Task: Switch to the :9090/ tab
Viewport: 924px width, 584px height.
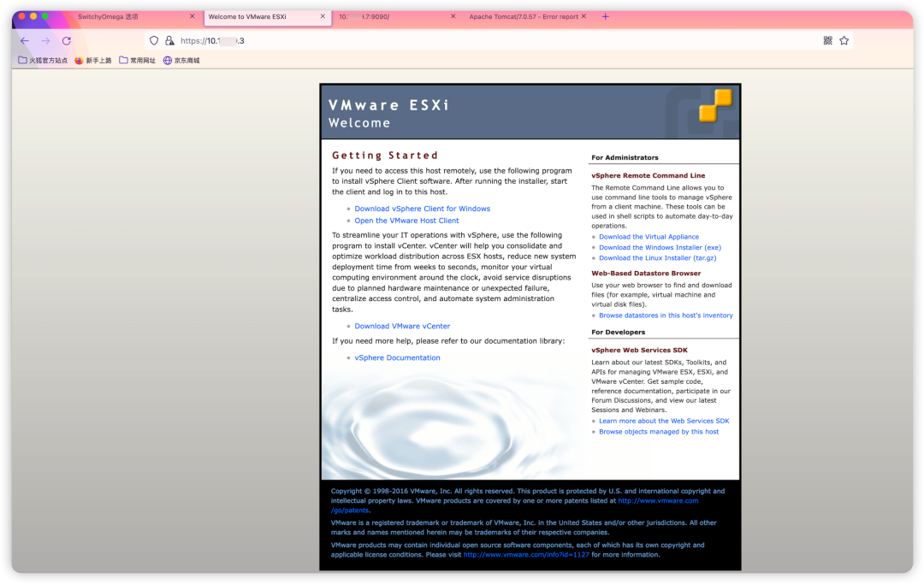Action: (x=364, y=16)
